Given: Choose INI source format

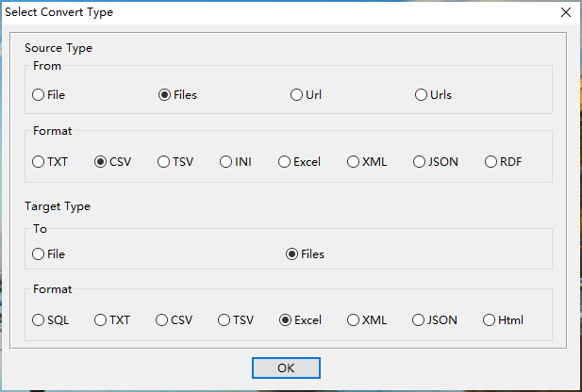Looking at the screenshot, I should pos(226,161).
